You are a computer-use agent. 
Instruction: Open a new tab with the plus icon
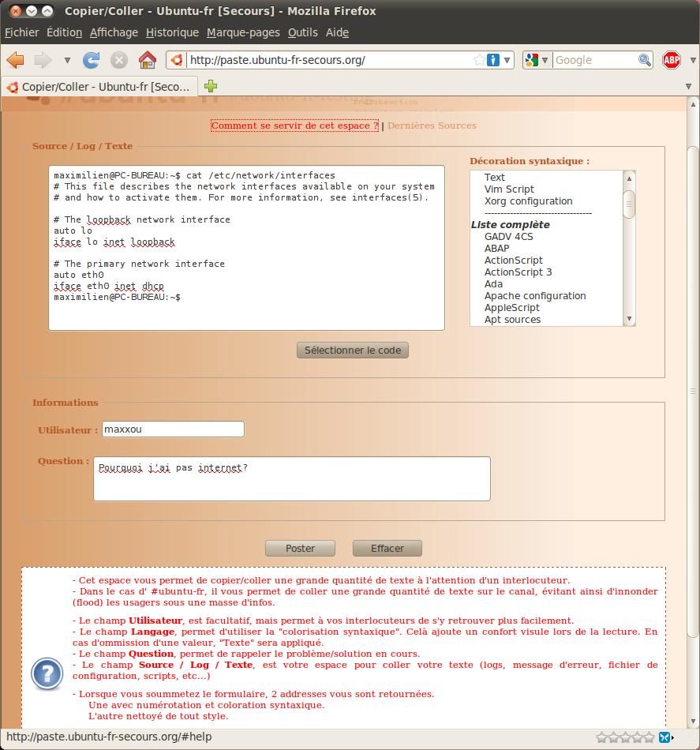211,86
